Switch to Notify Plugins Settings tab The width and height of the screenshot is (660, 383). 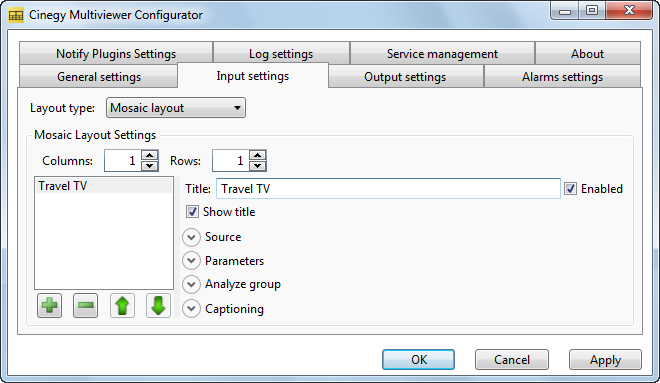[116, 53]
